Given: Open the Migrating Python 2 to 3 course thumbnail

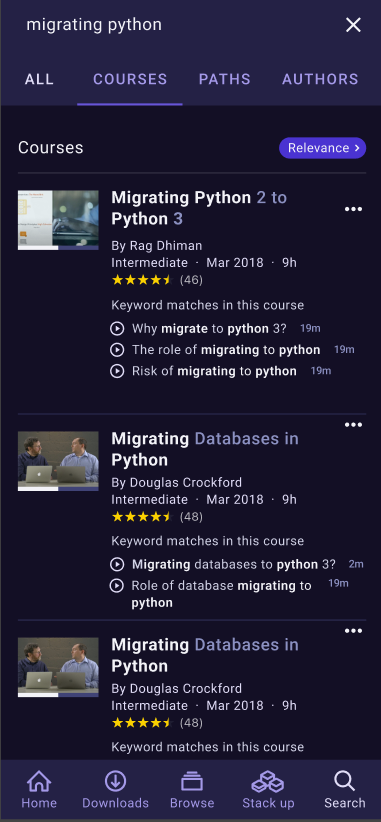Looking at the screenshot, I should (58, 220).
